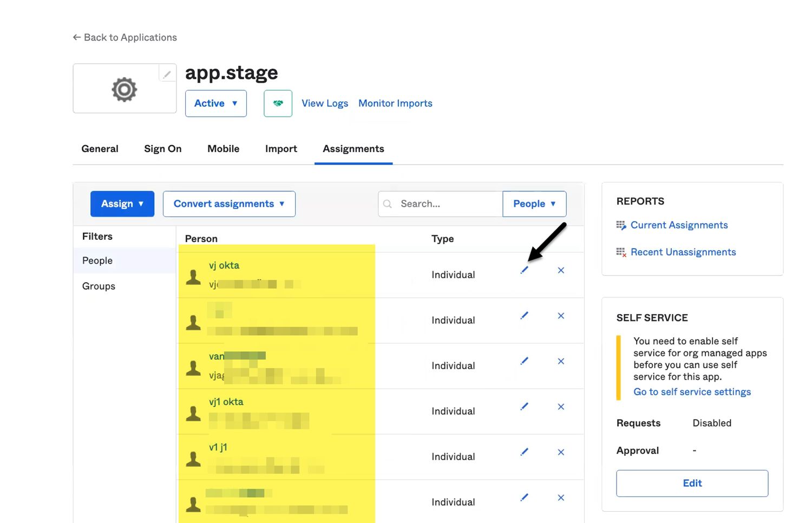This screenshot has height=523, width=812.
Task: Click the magnifier icon in the search box
Action: [x=388, y=204]
